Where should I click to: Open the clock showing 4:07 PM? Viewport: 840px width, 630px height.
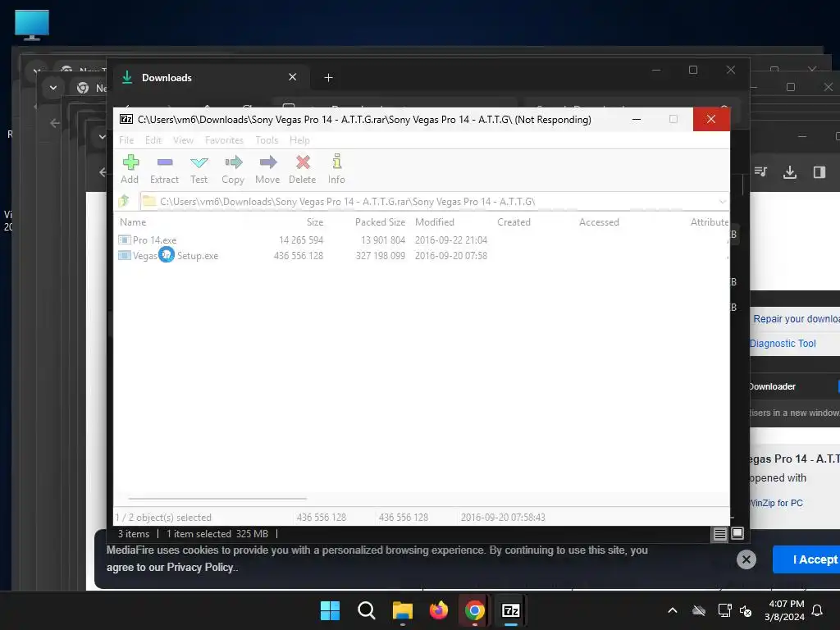click(785, 610)
